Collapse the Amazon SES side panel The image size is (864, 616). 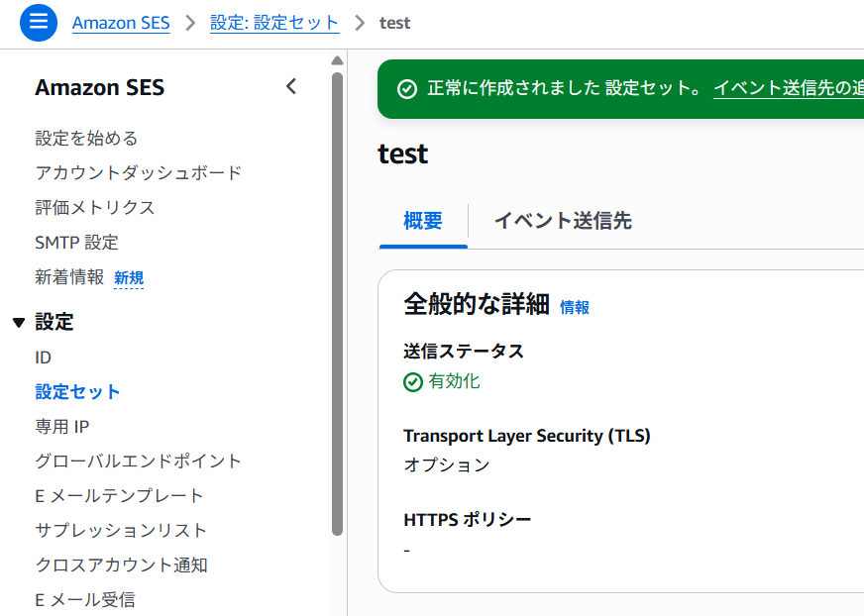point(291,86)
